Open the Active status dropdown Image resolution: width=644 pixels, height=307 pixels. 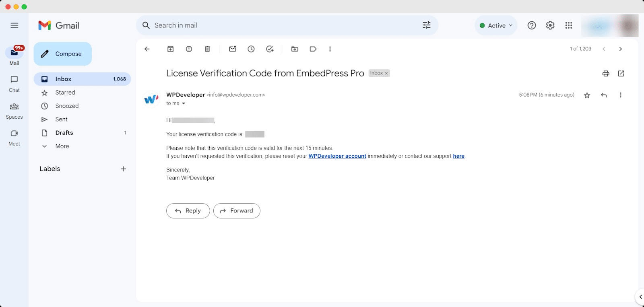tap(496, 25)
